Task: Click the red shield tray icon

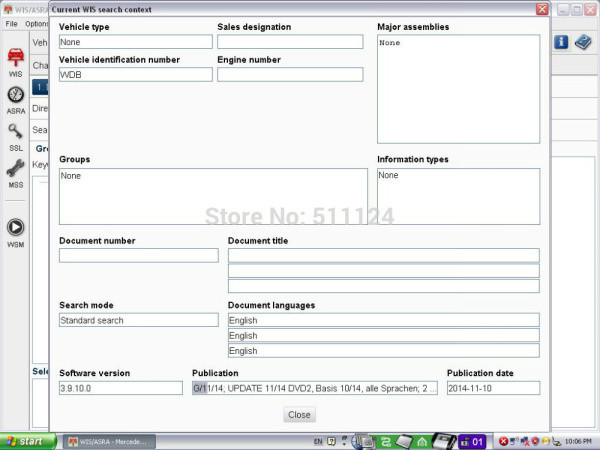Action: 535,442
